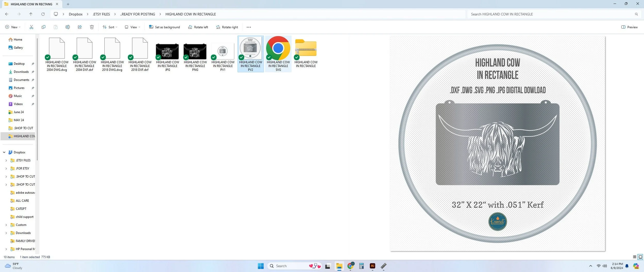Viewport: 644px width, 272px height.
Task: Select the 2004 DXF.dxf file
Action: (84, 54)
